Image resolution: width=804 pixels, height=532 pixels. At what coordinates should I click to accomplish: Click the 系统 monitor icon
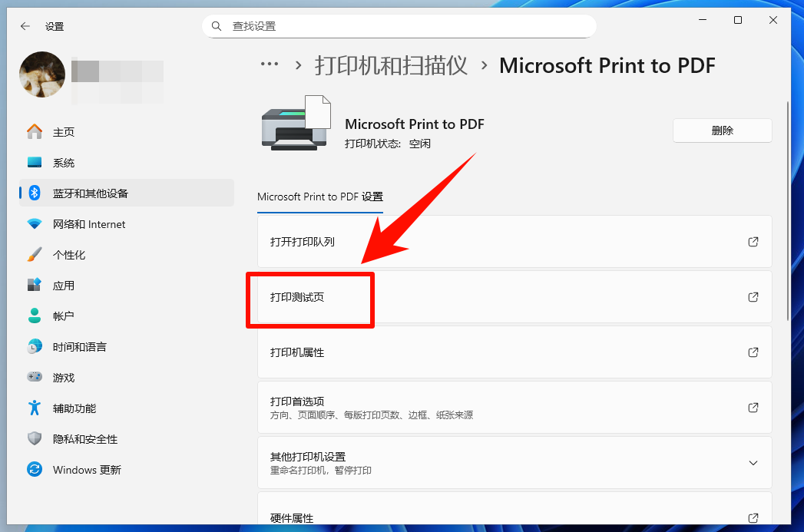(x=35, y=163)
